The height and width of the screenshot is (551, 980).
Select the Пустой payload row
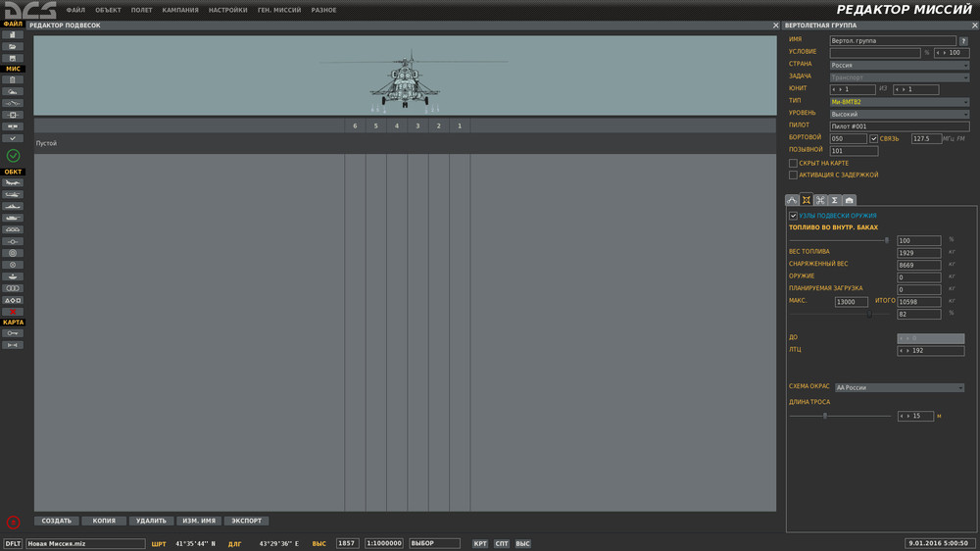[405, 143]
